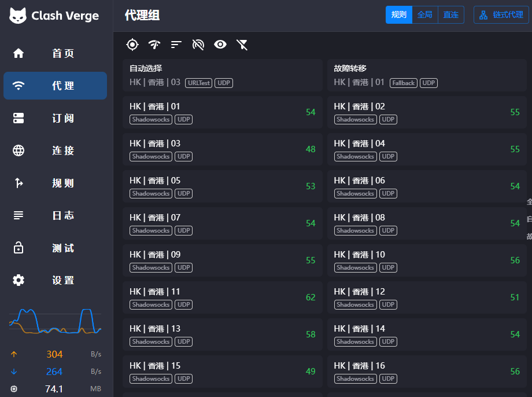Click the locate current proxy target icon
The width and height of the screenshot is (532, 397).
(132, 45)
